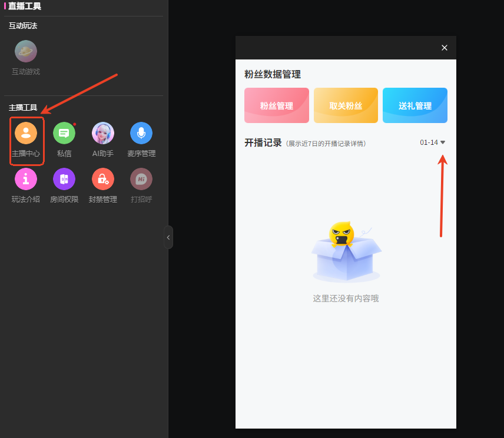The image size is (504, 438).
Task: Open 取关粉丝 unfollowed fans list
Action: tap(346, 105)
